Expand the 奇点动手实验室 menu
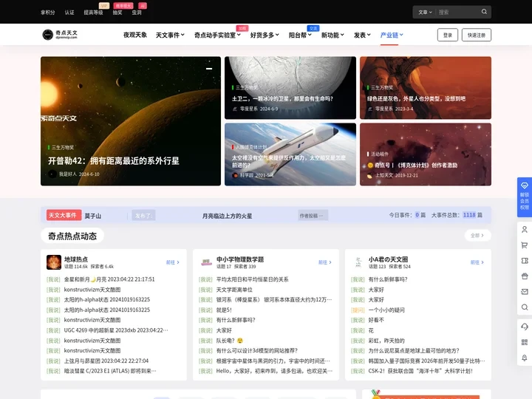Image resolution: width=532 pixels, height=399 pixels. click(217, 35)
